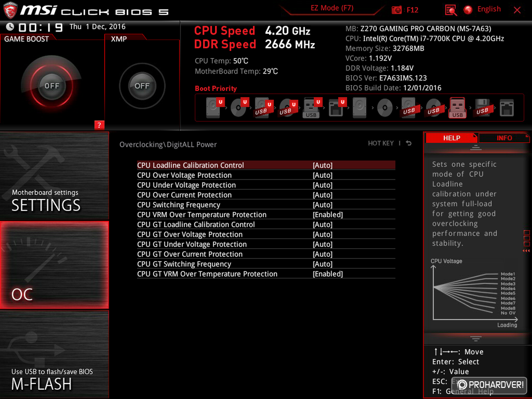Click the Game Boost red question mark help
Screen dimensions: 532x399
click(99, 125)
